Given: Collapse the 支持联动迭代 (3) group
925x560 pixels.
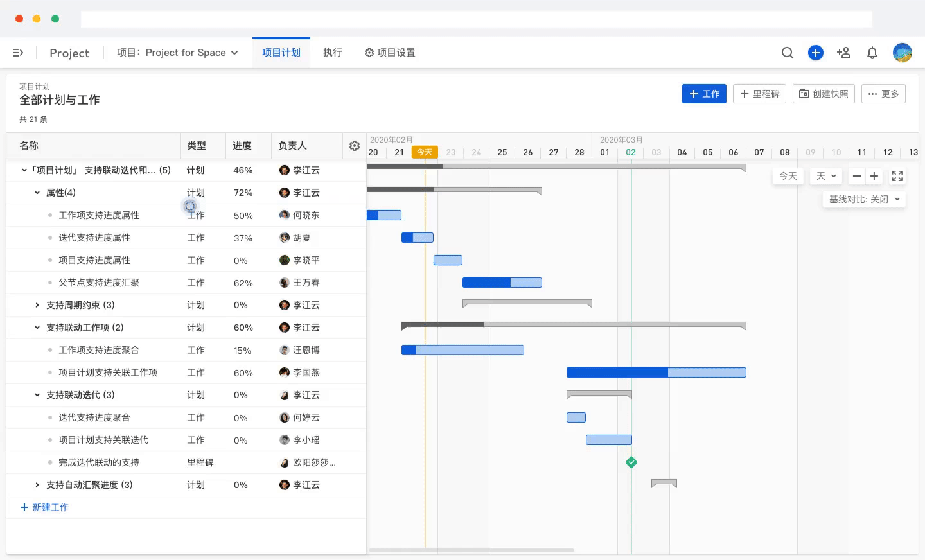Looking at the screenshot, I should (37, 395).
